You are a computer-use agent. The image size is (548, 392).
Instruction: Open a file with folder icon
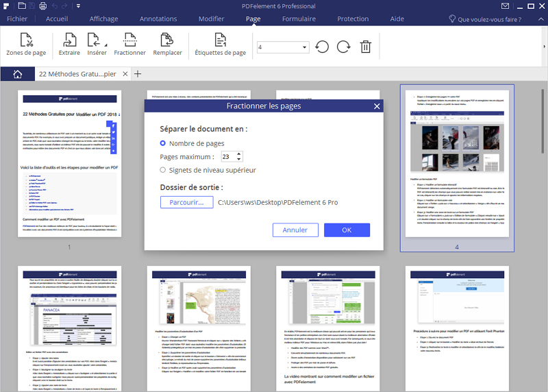(x=22, y=6)
